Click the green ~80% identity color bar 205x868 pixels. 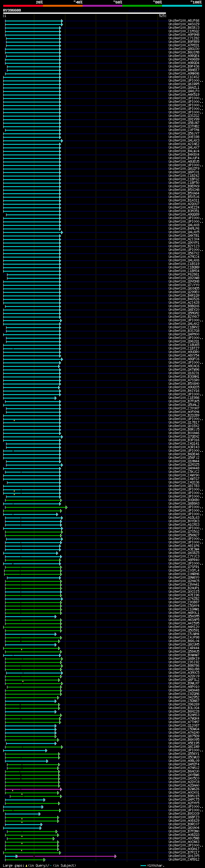point(143,6)
